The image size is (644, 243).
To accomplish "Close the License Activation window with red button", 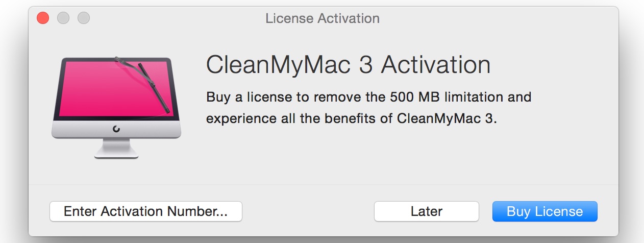I will 43,18.
